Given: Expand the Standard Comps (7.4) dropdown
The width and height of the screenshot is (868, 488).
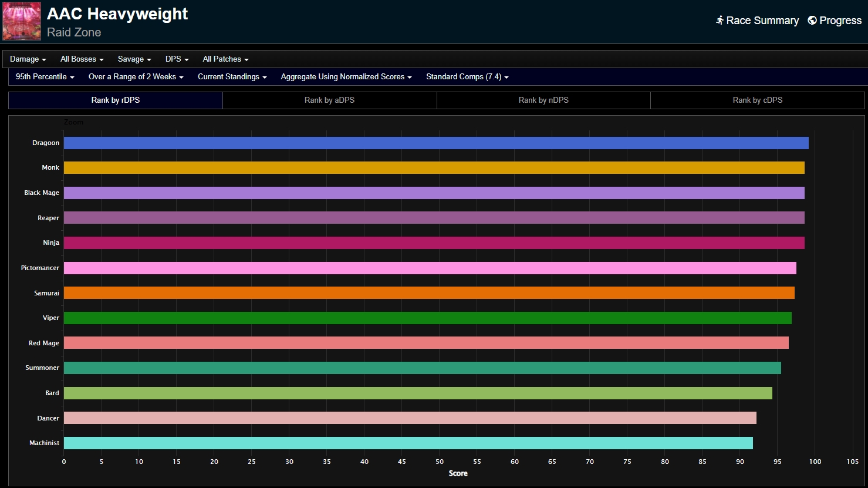Looking at the screenshot, I should 467,77.
